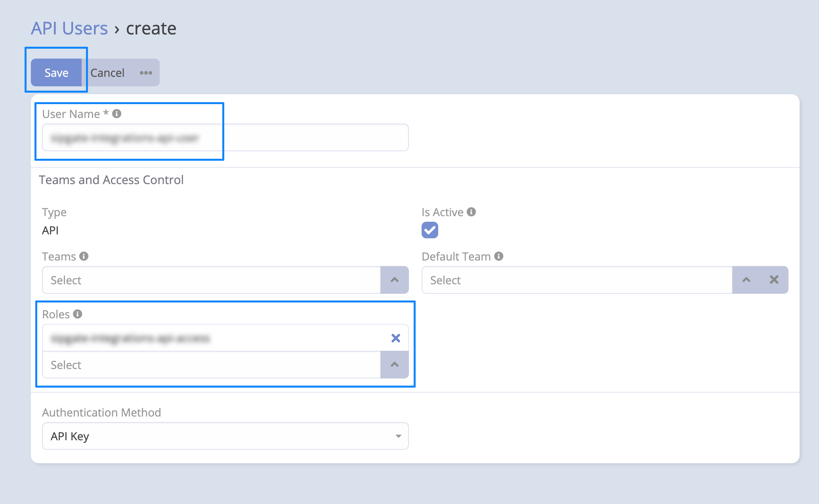The width and height of the screenshot is (819, 504).
Task: Expand the Teams dropdown arrow
Action: tap(394, 280)
